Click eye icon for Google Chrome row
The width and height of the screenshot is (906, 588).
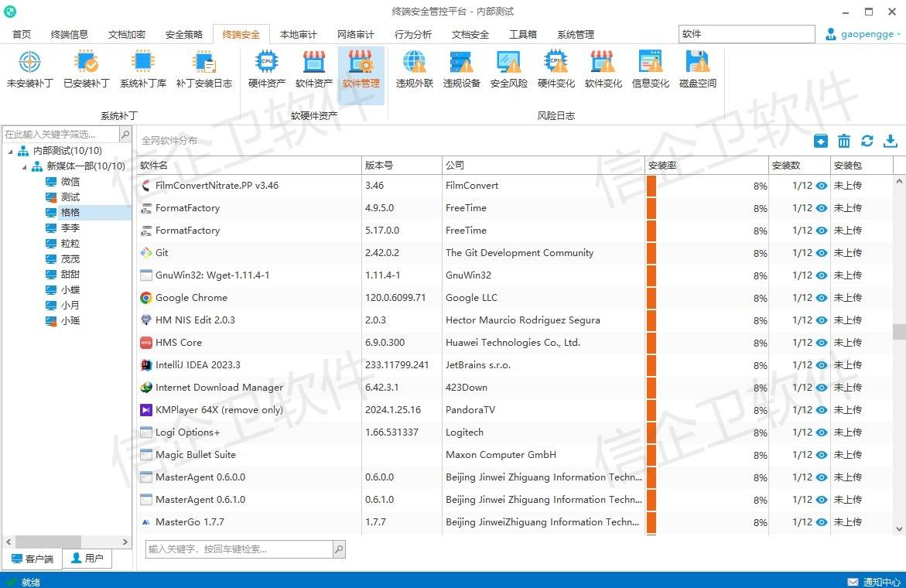[x=822, y=298]
